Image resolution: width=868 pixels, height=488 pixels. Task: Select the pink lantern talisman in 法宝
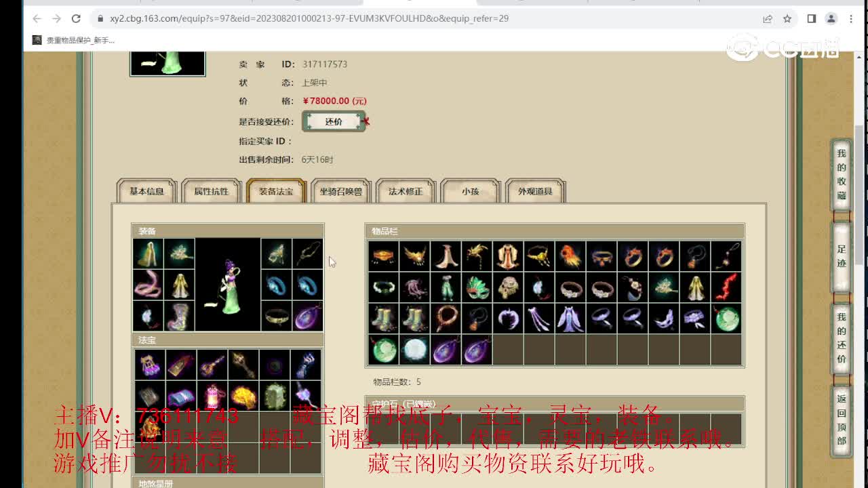click(x=212, y=396)
